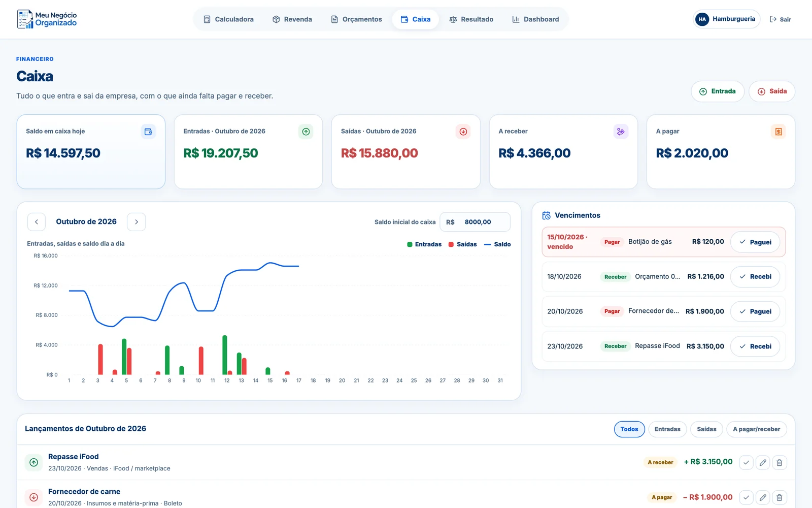Mark Orçamento 18/10/2026 as Recebi
812x508 pixels.
755,276
